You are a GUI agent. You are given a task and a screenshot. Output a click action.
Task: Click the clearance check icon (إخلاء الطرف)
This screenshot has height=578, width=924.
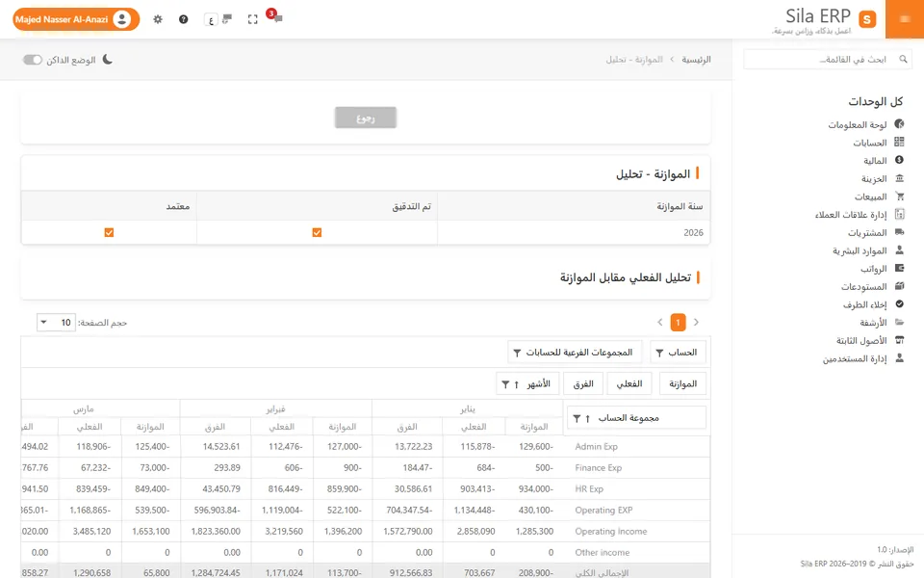(x=899, y=303)
